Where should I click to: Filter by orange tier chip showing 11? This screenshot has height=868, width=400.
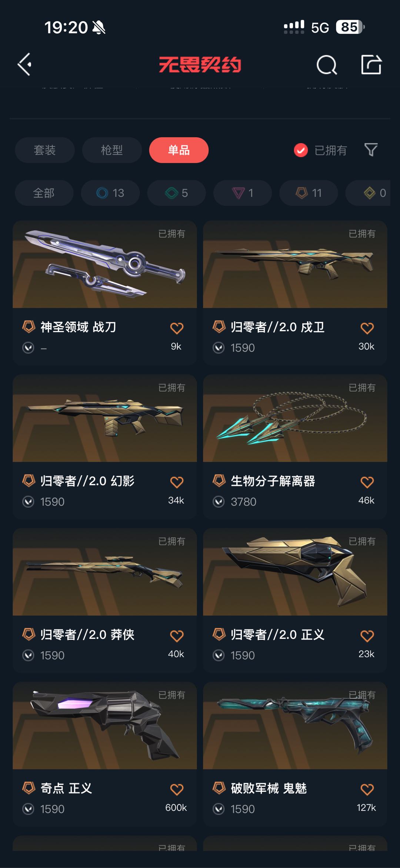tap(309, 193)
